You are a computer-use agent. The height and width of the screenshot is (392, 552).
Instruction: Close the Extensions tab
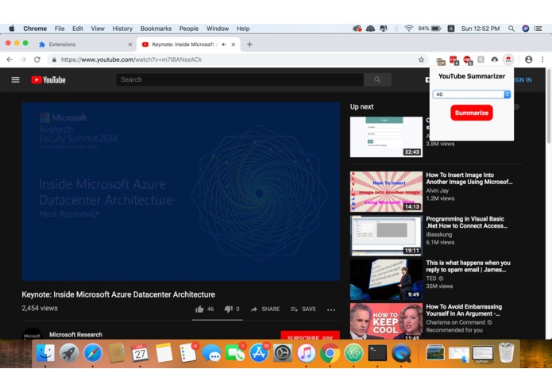pos(130,44)
